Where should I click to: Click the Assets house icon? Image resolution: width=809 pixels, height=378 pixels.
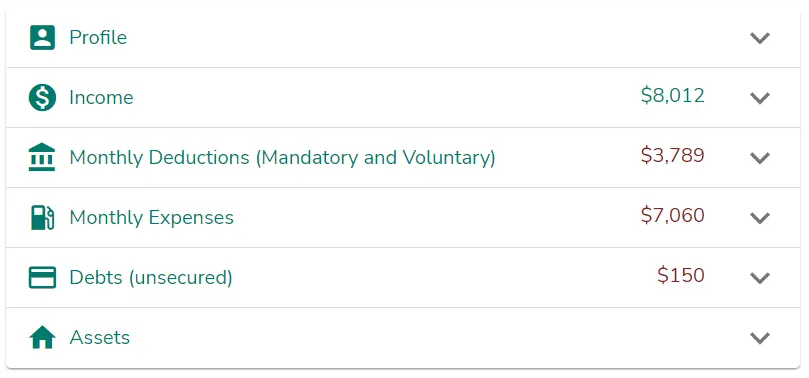(42, 338)
